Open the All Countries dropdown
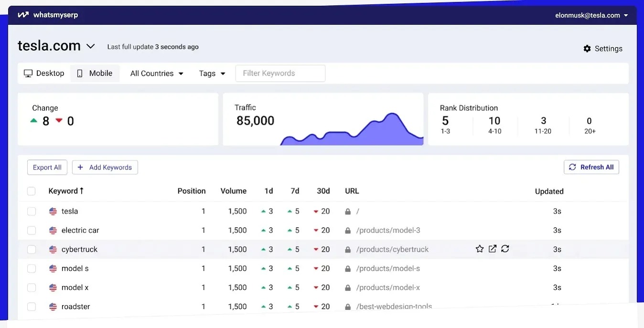The image size is (644, 328). click(x=157, y=74)
